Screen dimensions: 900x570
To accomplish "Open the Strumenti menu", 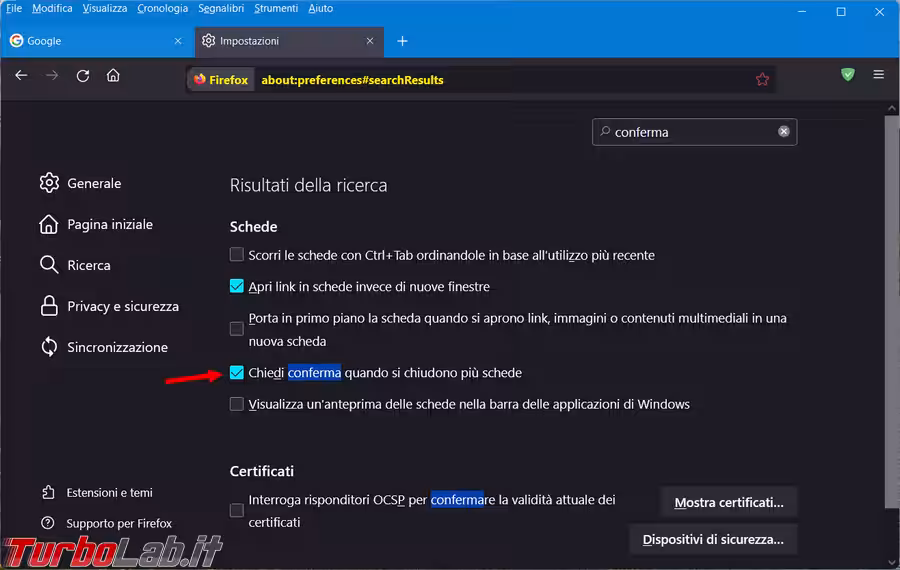I will point(276,8).
